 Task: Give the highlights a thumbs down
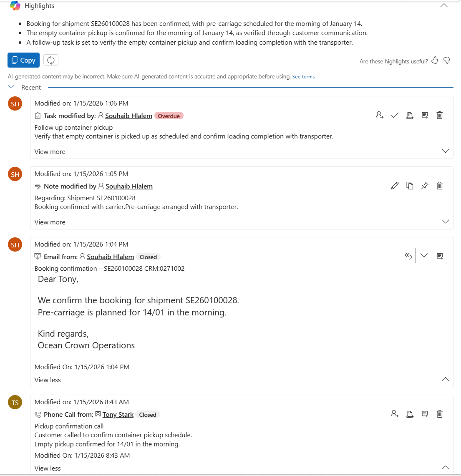(447, 60)
